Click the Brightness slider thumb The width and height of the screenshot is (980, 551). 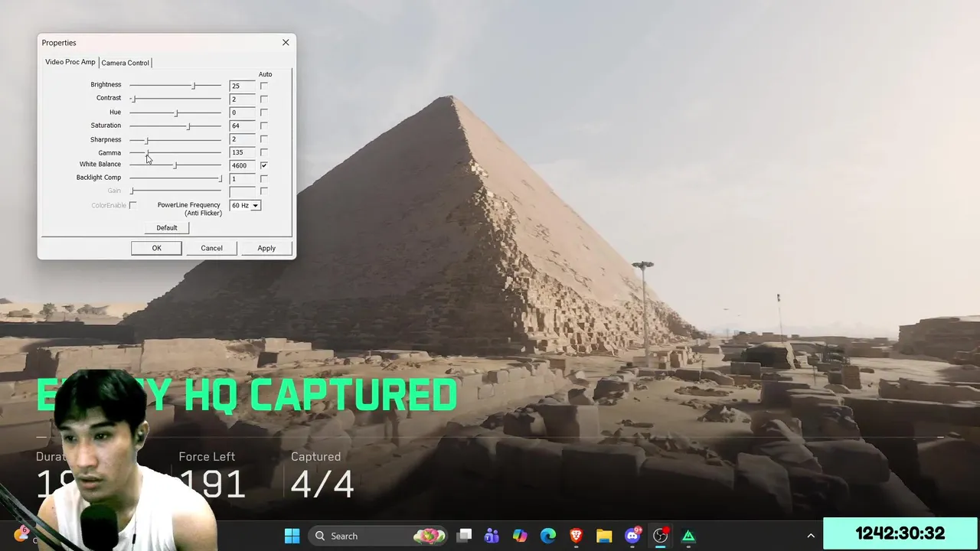click(x=194, y=86)
